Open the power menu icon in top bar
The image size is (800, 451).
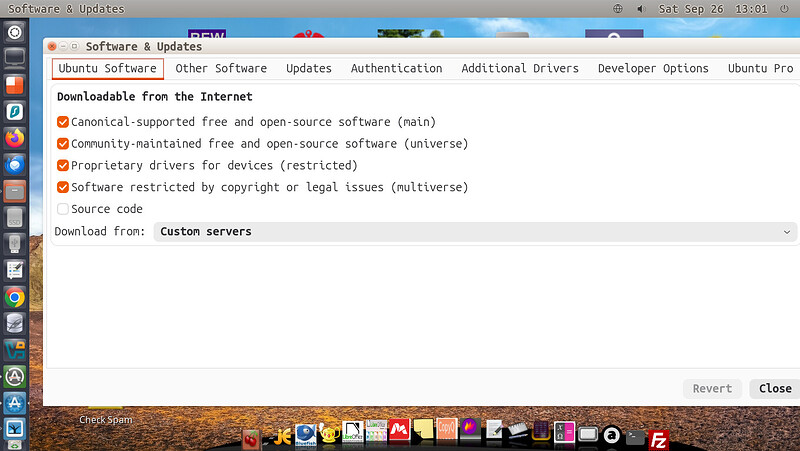coord(784,9)
